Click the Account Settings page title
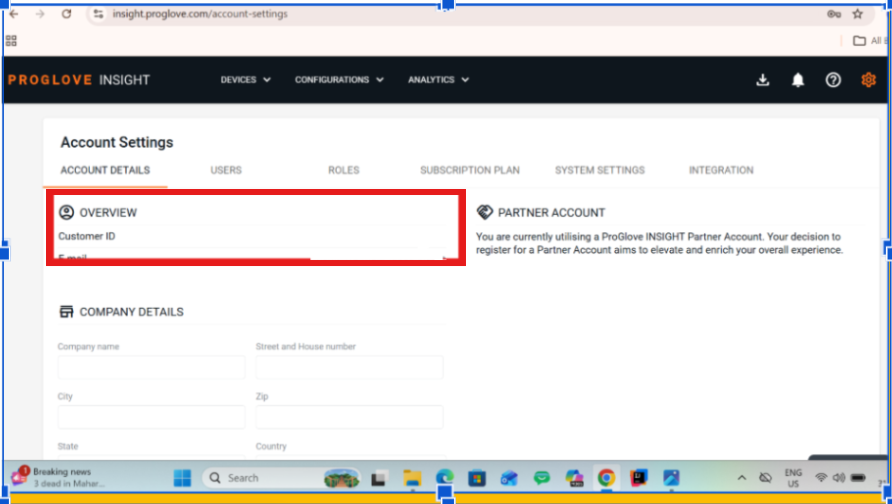This screenshot has height=504, width=892. (x=117, y=142)
